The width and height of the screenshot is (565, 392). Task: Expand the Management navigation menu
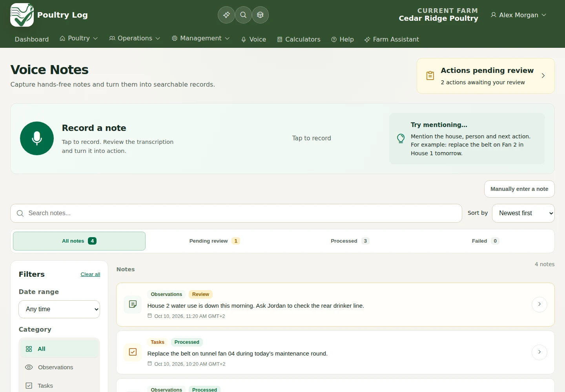(x=200, y=38)
